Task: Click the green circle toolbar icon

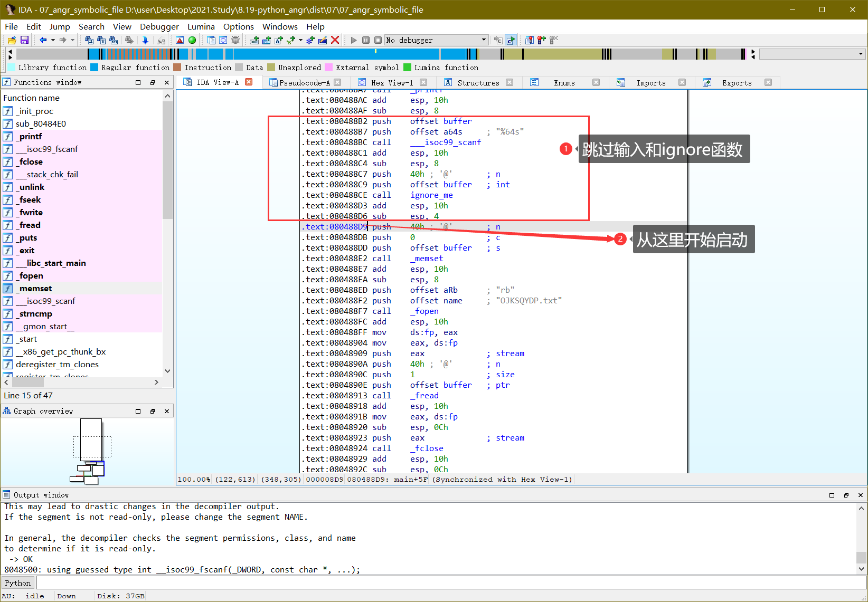Action: point(192,40)
